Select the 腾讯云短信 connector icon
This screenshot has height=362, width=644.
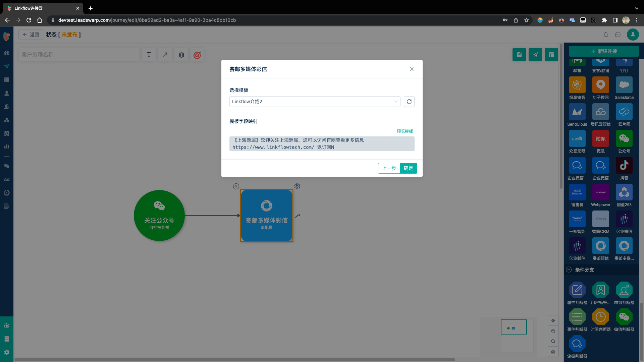(600, 112)
